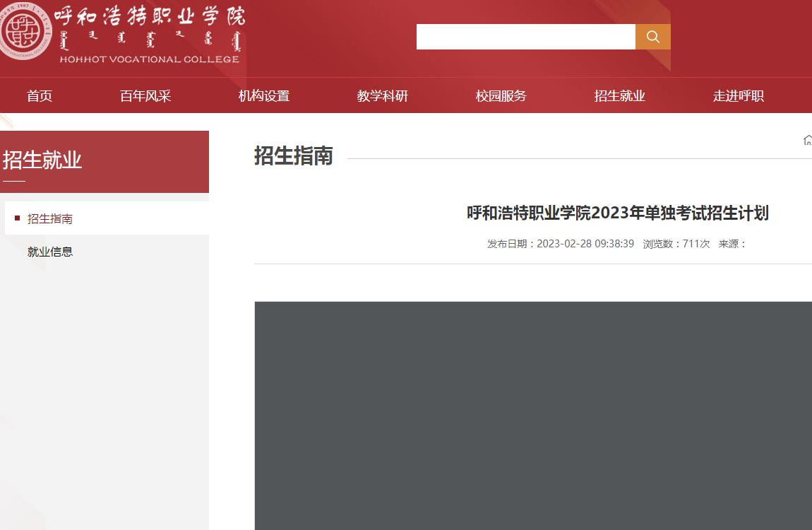Open the 走进呼职 nav menu
This screenshot has height=530, width=812.
click(739, 96)
